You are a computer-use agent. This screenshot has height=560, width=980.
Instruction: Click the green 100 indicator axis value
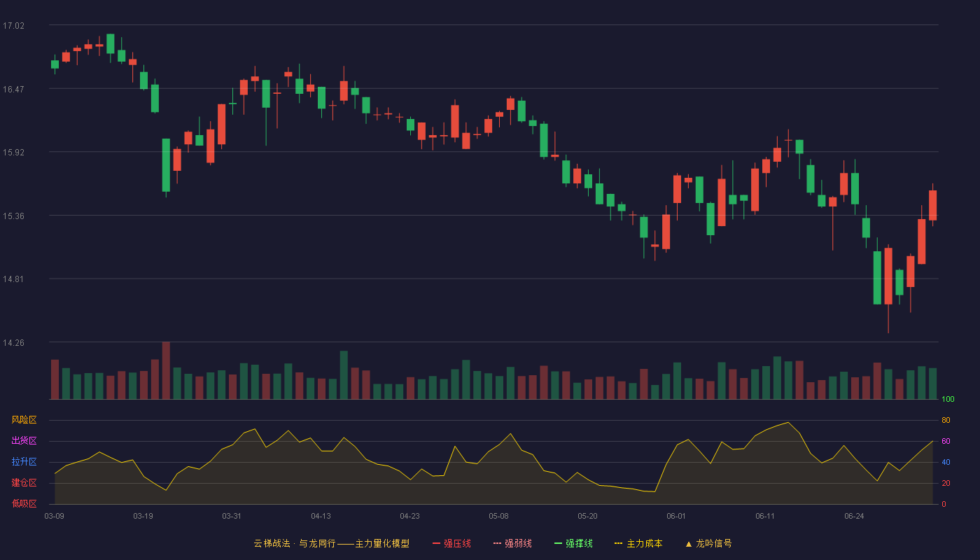[x=948, y=400]
